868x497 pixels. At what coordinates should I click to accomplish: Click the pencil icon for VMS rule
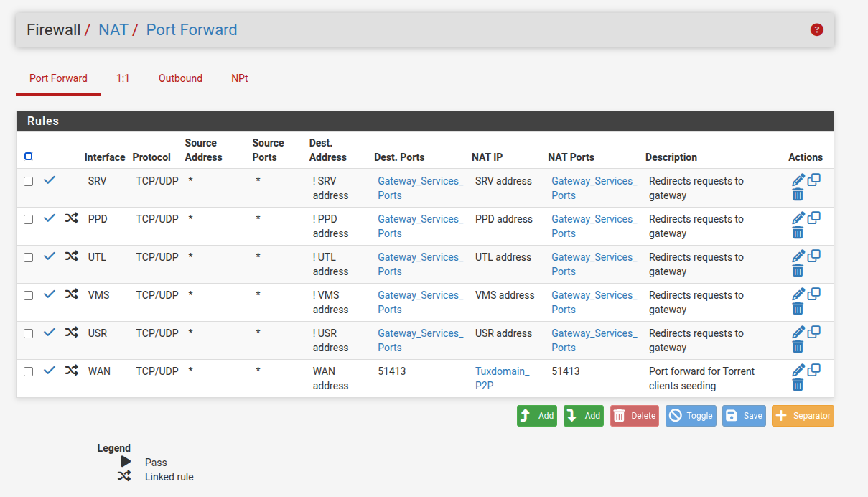coord(798,294)
